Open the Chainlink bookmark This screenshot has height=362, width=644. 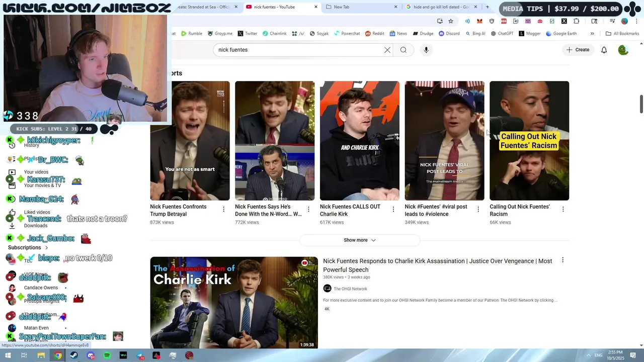(x=274, y=34)
